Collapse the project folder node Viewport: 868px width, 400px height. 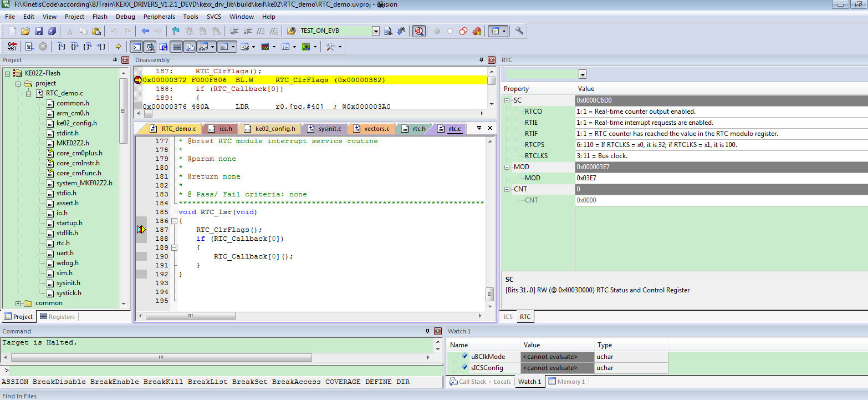[x=18, y=83]
